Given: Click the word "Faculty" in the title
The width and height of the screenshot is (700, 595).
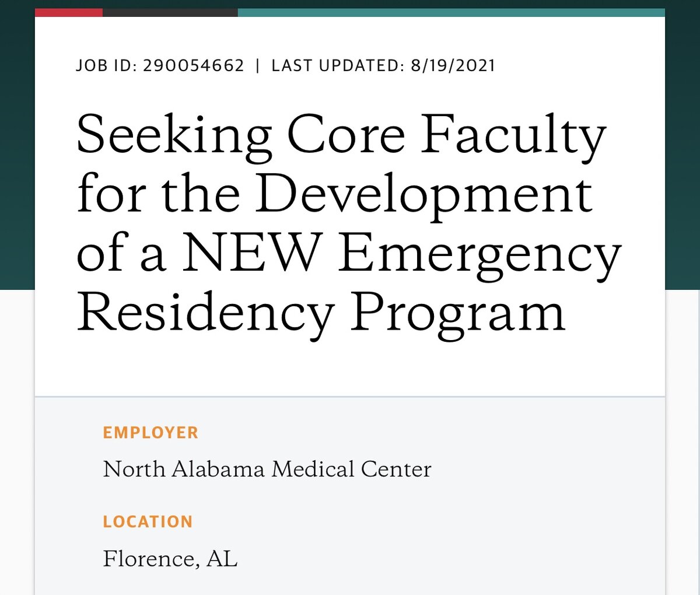Looking at the screenshot, I should pos(513,135).
